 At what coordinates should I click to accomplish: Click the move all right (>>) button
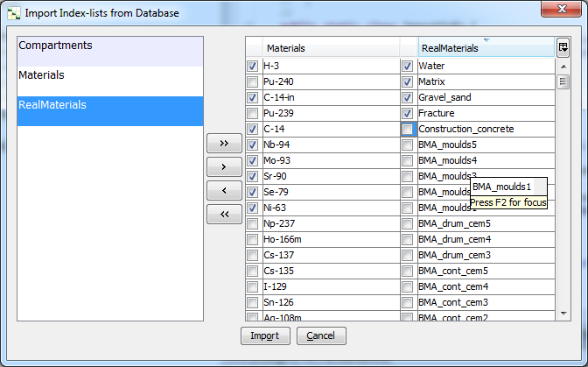[x=224, y=143]
